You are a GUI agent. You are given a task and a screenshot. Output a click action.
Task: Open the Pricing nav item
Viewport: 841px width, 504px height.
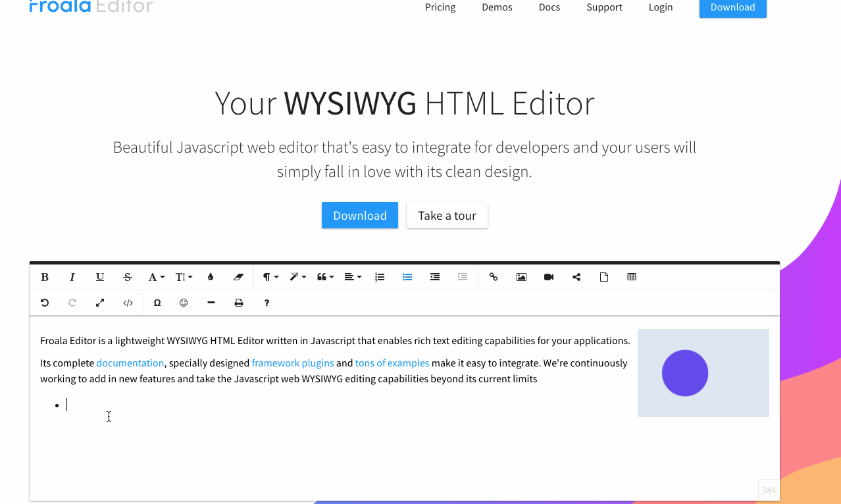point(440,7)
